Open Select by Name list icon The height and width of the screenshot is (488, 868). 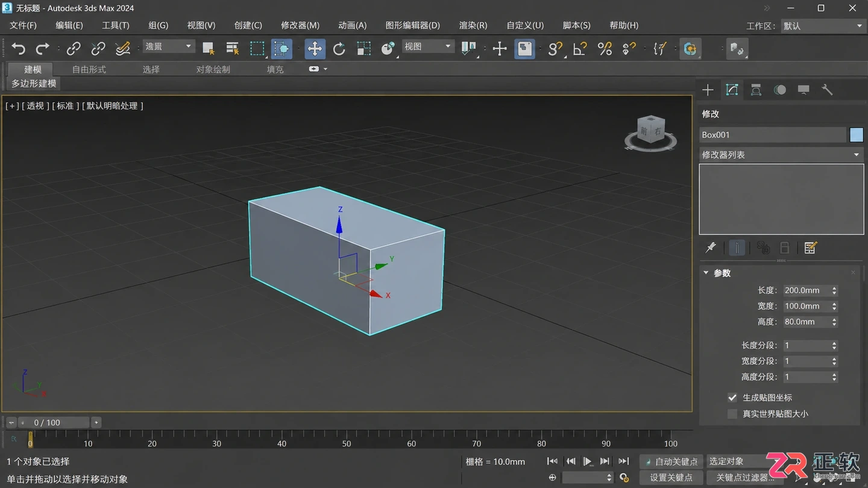point(233,48)
